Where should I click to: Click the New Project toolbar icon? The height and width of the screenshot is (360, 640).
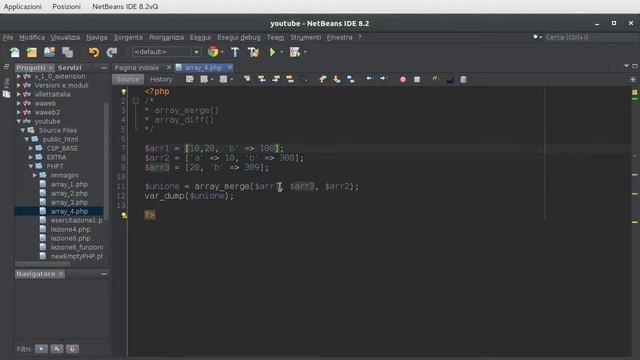click(x=32, y=52)
